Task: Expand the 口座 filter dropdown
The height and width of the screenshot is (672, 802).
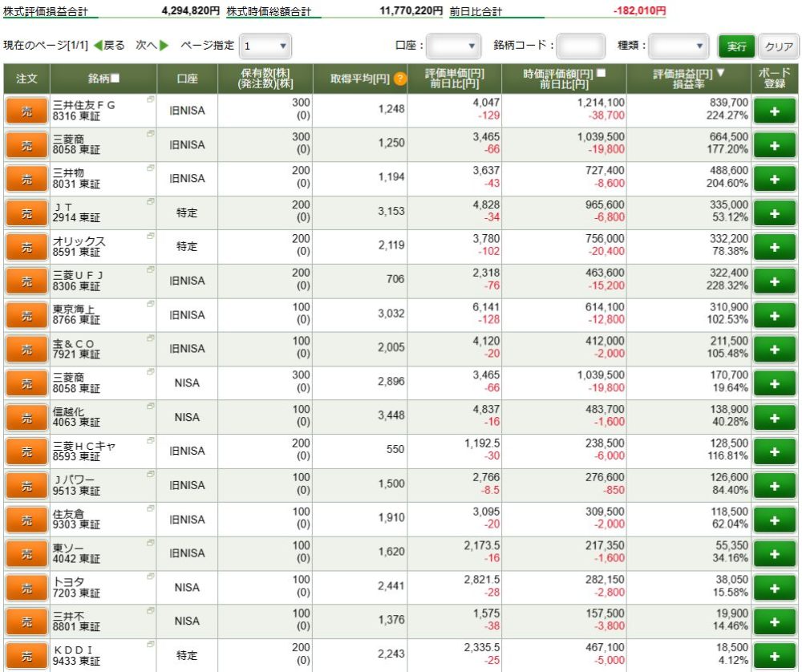Action: click(x=454, y=46)
